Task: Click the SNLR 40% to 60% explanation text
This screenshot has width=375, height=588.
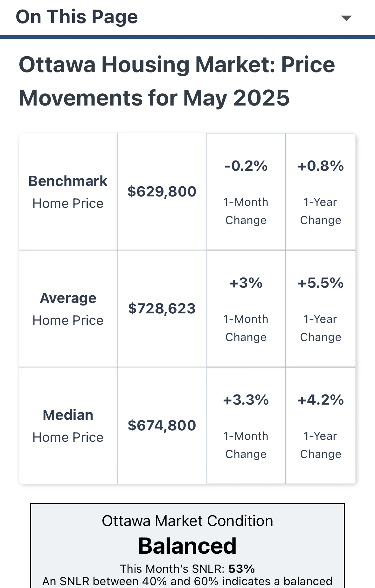Action: [x=187, y=581]
